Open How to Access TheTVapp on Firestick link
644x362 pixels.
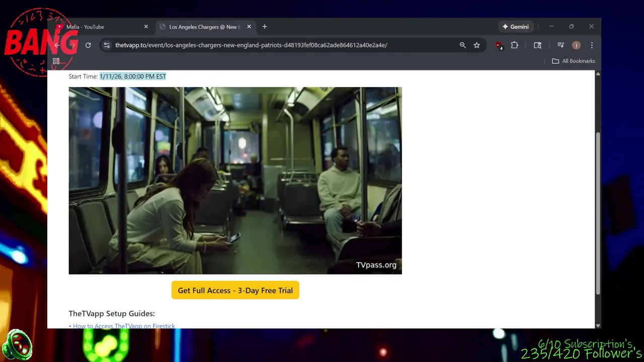pos(124,326)
